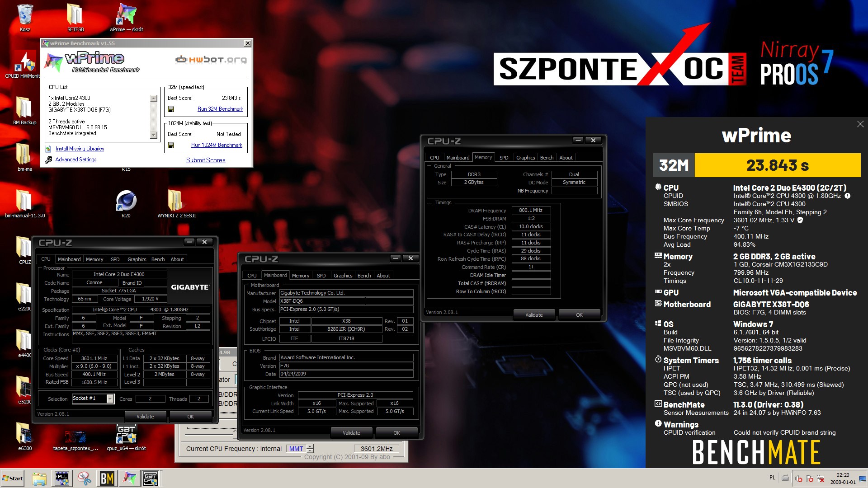Screen dimensions: 868x488
Task: Click the Gigabyte Technology Co. Ltd. manufacturer field
Action: point(346,293)
